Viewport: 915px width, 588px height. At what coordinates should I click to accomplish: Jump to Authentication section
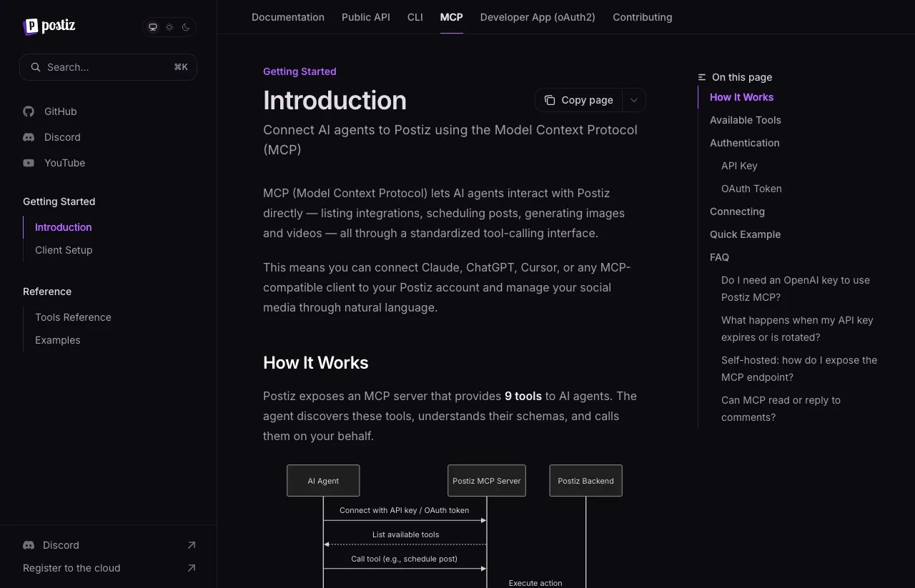point(745,143)
